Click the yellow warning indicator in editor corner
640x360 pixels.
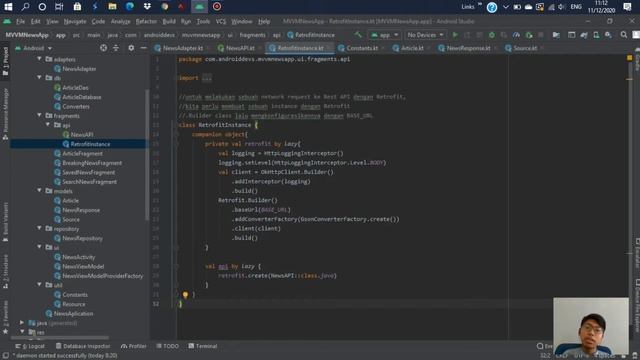(629, 58)
